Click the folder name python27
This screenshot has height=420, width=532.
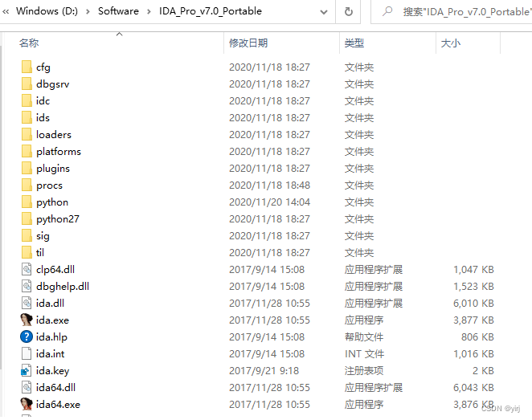(58, 219)
